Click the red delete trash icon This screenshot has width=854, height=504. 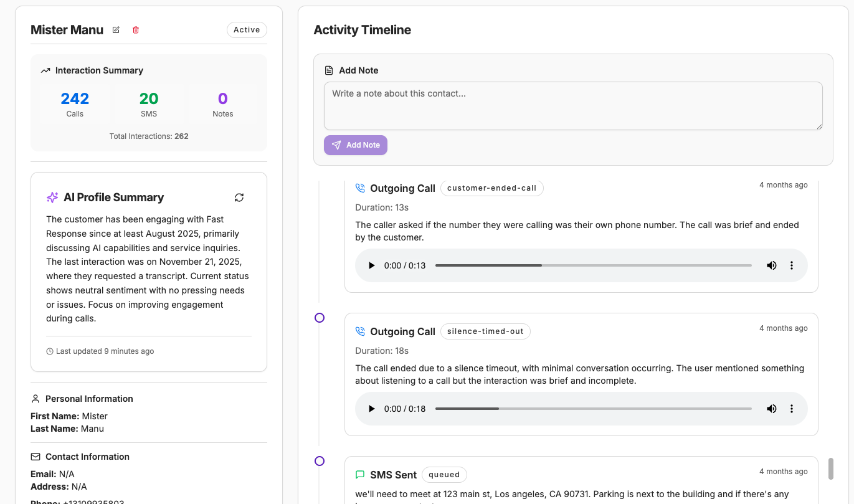click(136, 30)
